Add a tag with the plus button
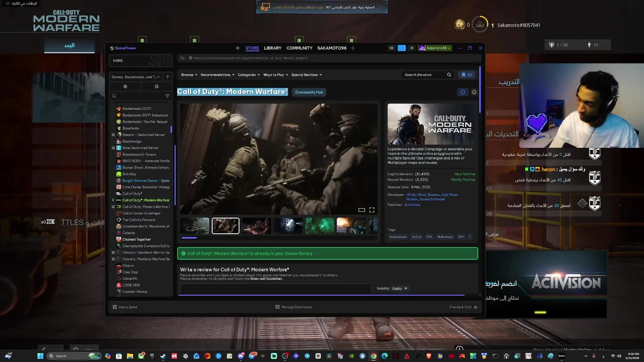Viewport: 644px width, 362px height. pyautogui.click(x=470, y=237)
